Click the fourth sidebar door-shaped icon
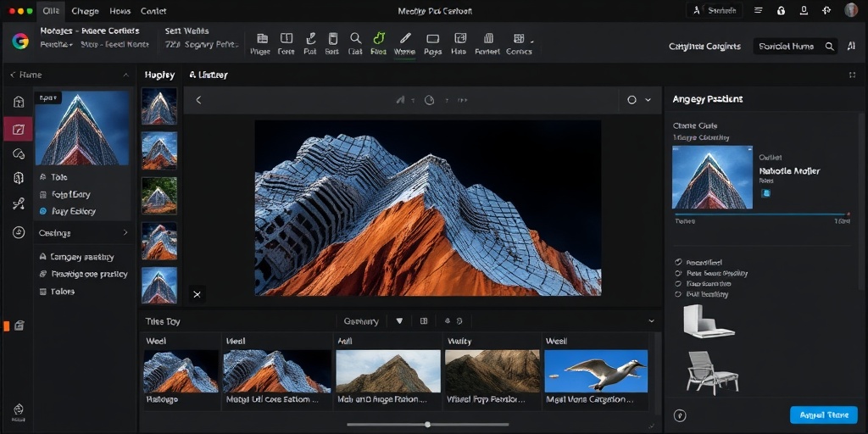The image size is (868, 434). (19, 178)
